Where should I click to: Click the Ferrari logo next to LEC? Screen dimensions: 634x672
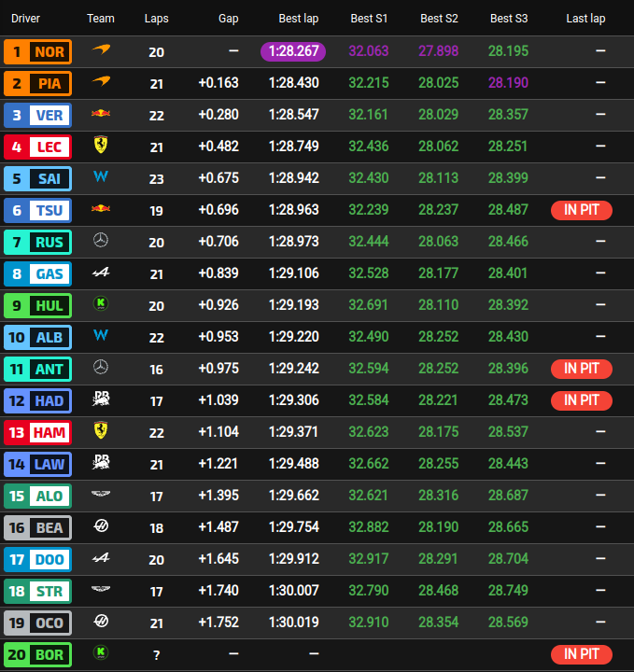point(101,146)
